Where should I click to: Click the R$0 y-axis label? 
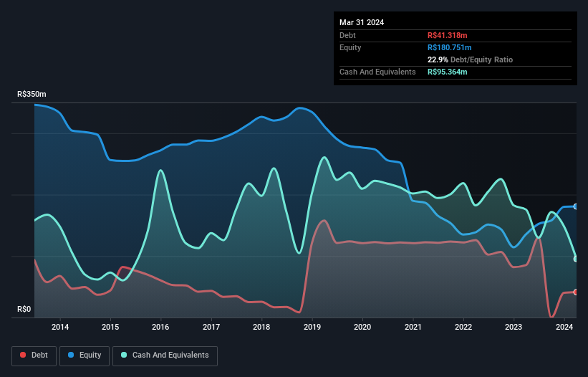point(24,310)
